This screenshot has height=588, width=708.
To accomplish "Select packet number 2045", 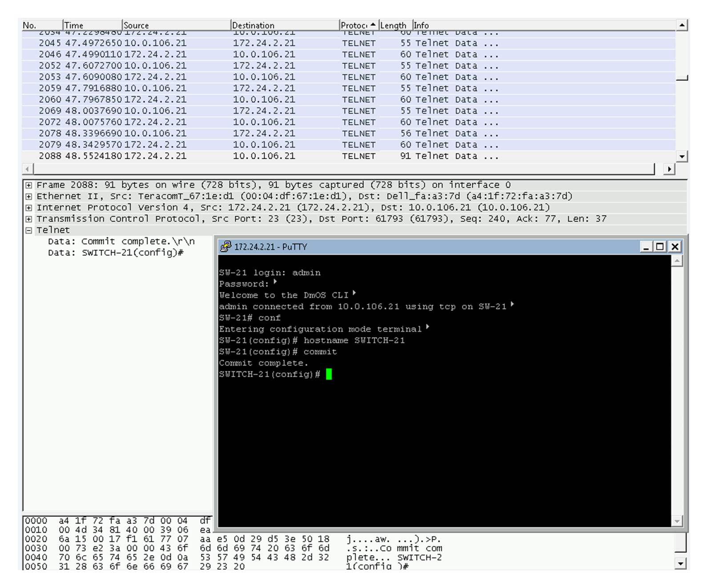I will 348,43.
